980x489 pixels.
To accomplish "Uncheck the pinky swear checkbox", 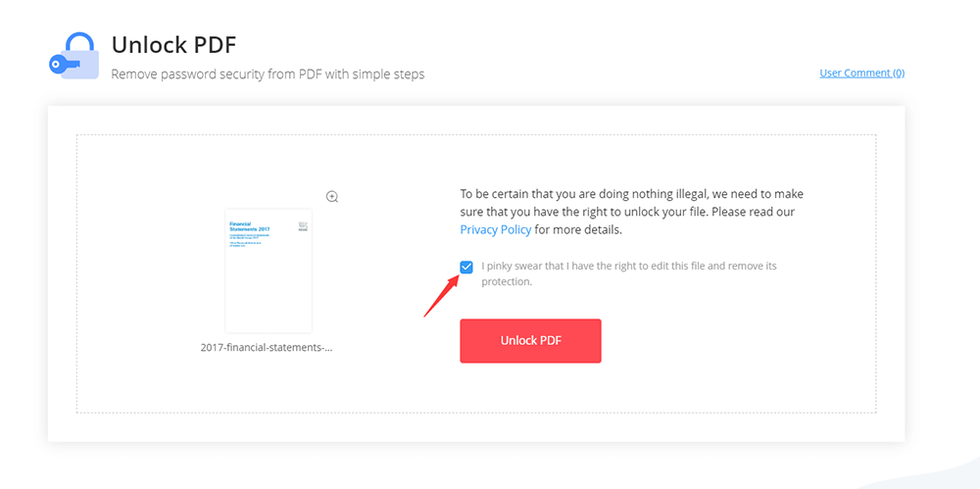I will point(466,267).
